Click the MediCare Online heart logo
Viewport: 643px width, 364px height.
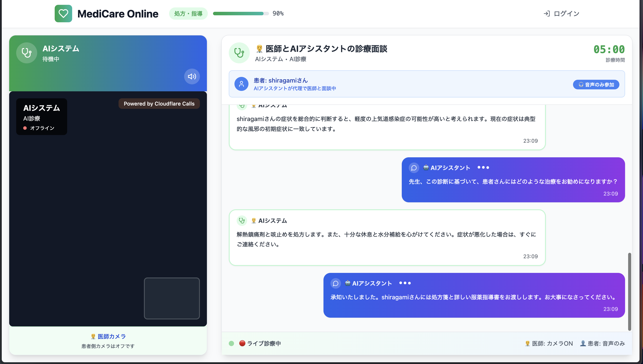[63, 14]
